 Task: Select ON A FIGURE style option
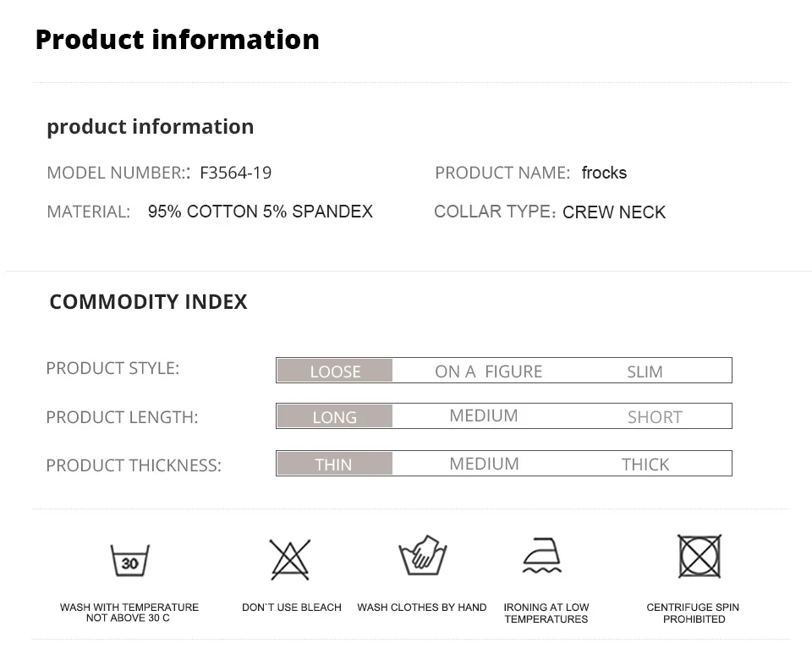[x=488, y=371]
